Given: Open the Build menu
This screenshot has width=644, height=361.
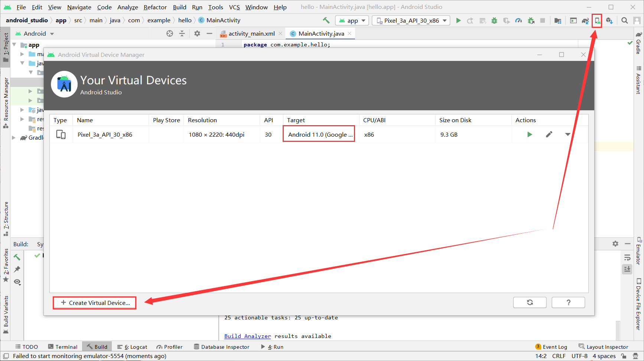Looking at the screenshot, I should tap(179, 7).
